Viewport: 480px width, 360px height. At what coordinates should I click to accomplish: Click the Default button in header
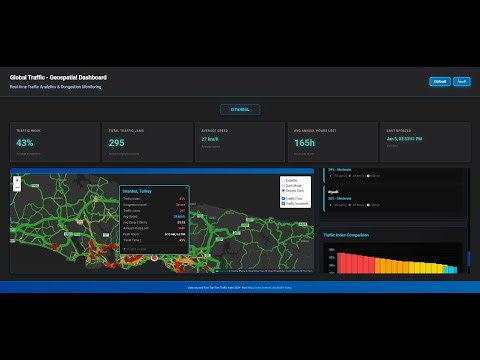coord(440,82)
